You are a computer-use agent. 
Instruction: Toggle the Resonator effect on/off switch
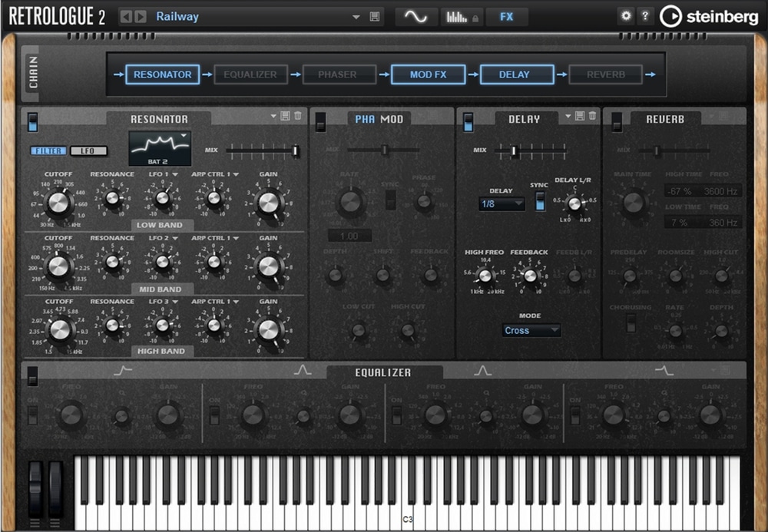32,122
